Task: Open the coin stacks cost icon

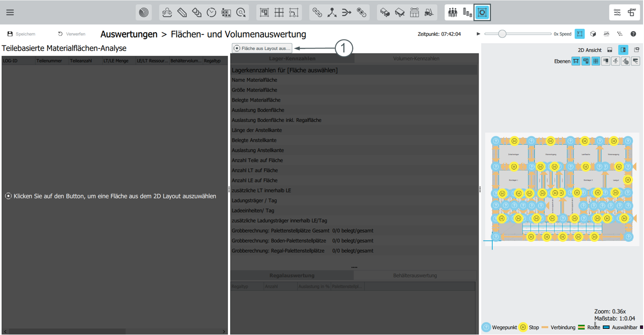Action: [x=467, y=13]
